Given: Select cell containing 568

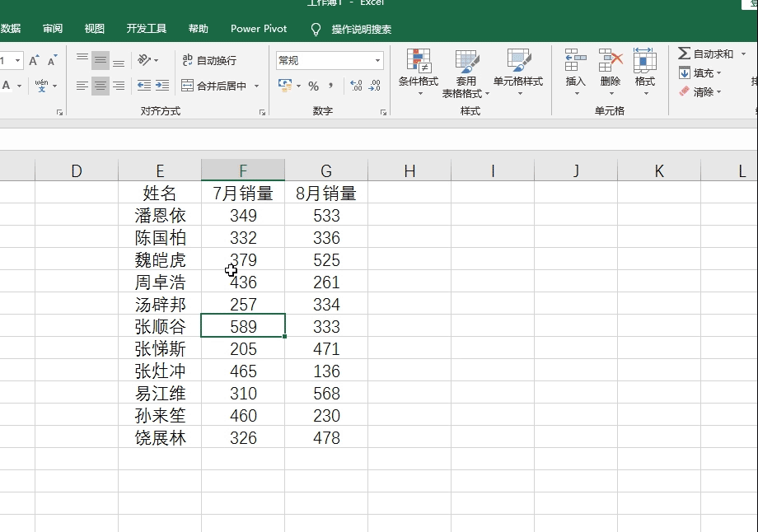Looking at the screenshot, I should (326, 393).
